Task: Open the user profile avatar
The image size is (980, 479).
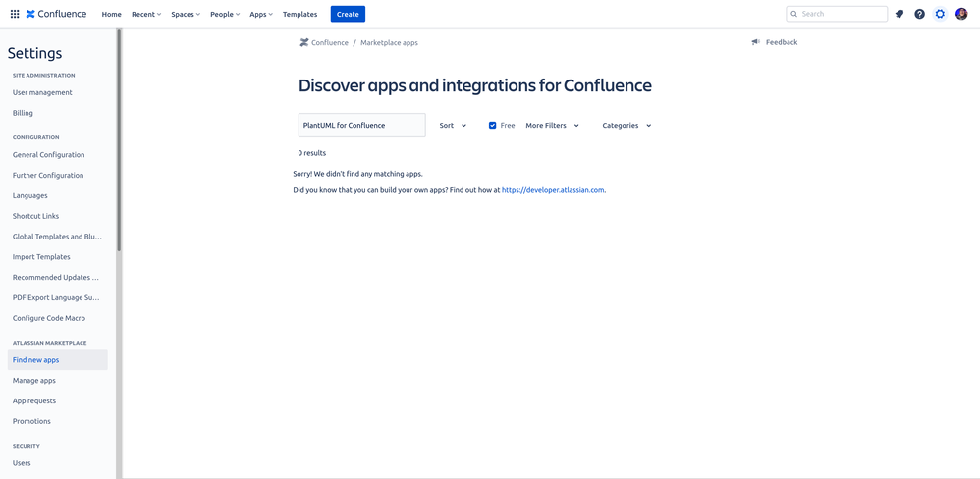Action: click(x=961, y=14)
